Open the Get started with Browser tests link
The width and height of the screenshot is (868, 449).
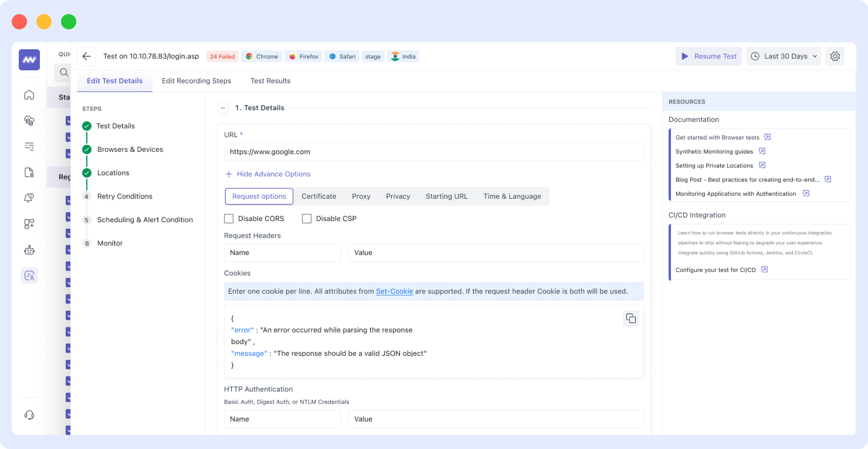click(x=717, y=137)
